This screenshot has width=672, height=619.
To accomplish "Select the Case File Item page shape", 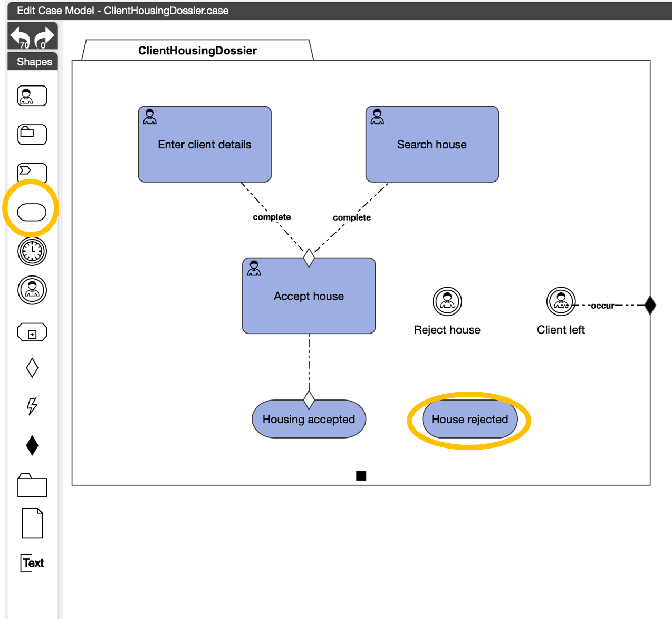I will (32, 523).
